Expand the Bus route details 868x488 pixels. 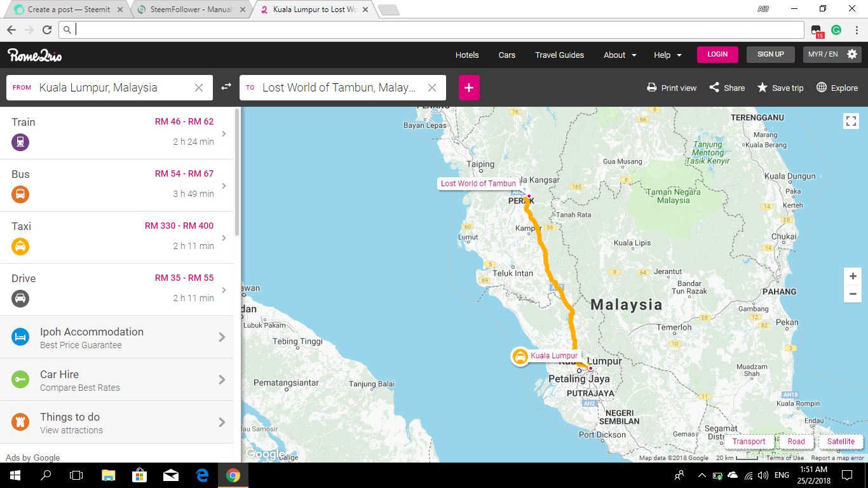click(x=224, y=186)
